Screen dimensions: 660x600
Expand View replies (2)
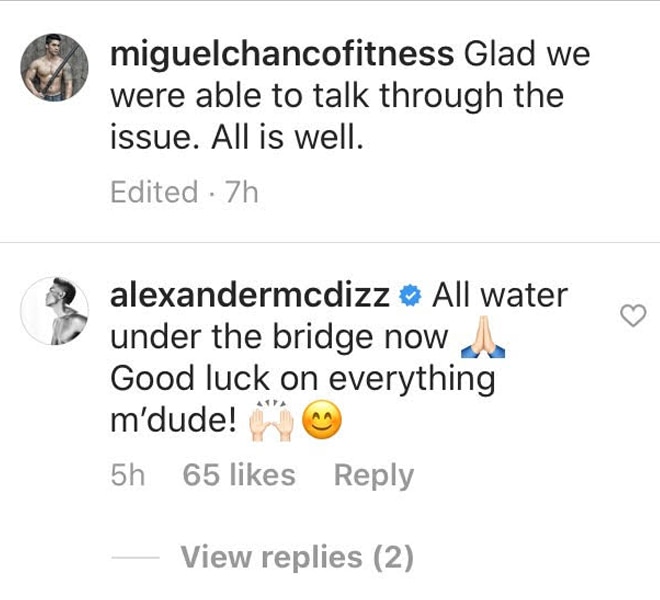pos(297,557)
